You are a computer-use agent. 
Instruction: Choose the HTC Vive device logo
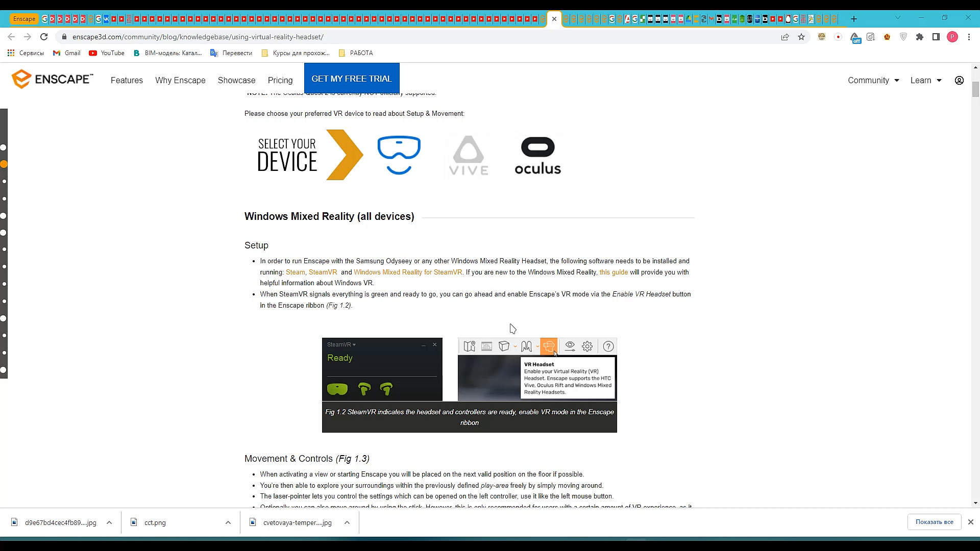click(468, 155)
